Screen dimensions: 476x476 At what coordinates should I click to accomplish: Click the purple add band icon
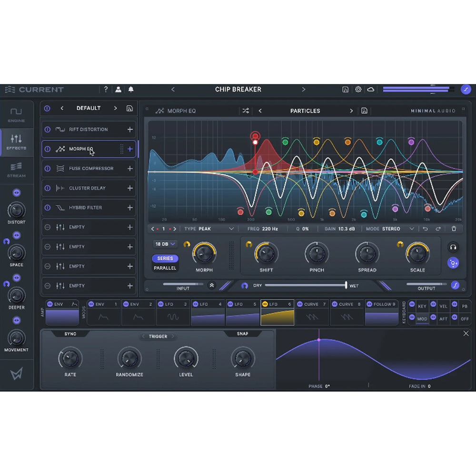(x=453, y=263)
